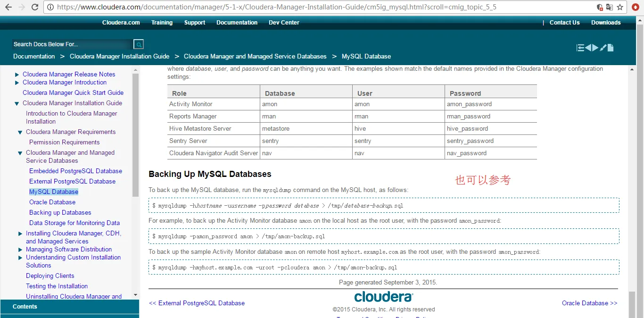
Task: Go to Cloudera Manager Installation Guide breadcrumb
Action: (x=119, y=56)
